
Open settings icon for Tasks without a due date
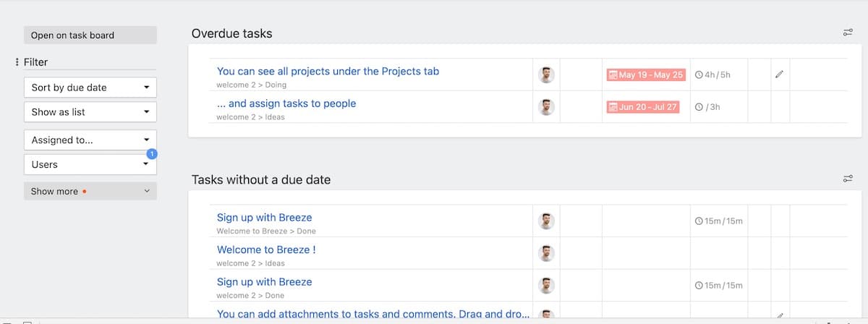(x=848, y=179)
